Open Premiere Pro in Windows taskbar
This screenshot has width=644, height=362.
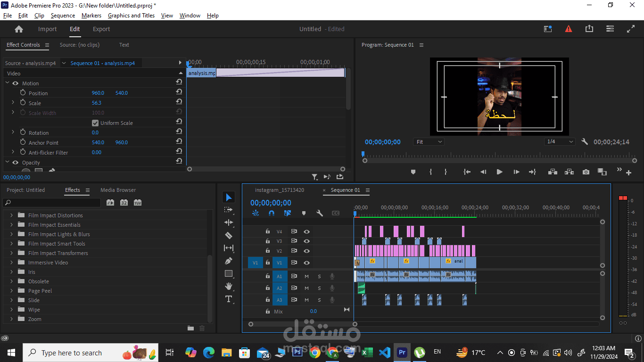402,352
